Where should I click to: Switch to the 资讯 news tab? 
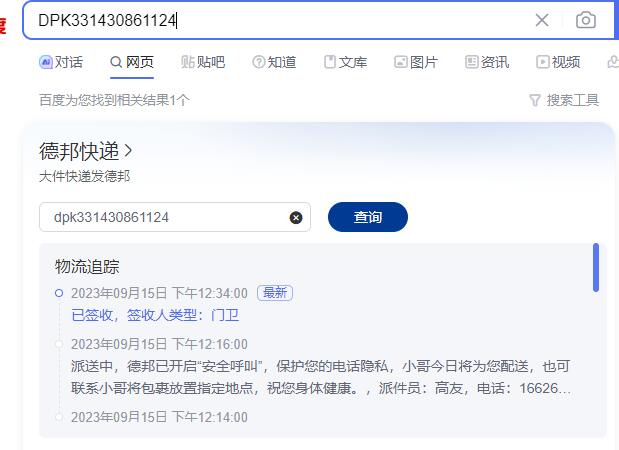click(487, 62)
